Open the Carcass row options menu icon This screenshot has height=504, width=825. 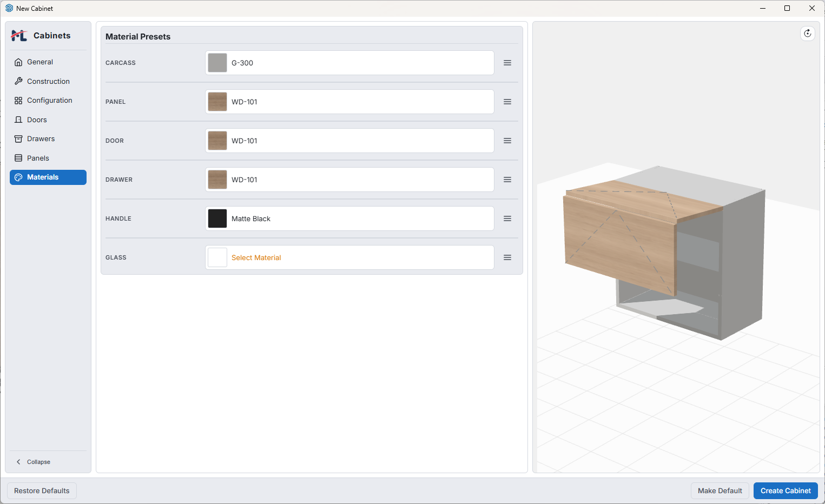pos(507,63)
